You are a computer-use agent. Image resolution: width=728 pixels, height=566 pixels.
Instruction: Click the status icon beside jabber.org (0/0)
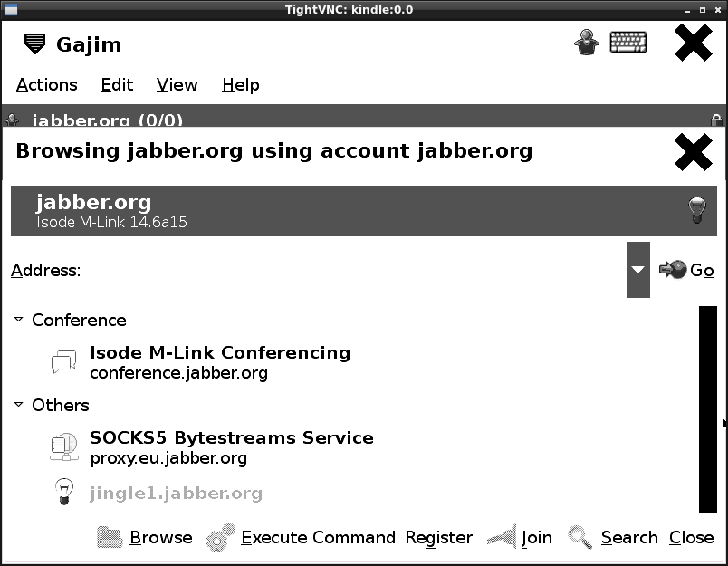pos(12,120)
